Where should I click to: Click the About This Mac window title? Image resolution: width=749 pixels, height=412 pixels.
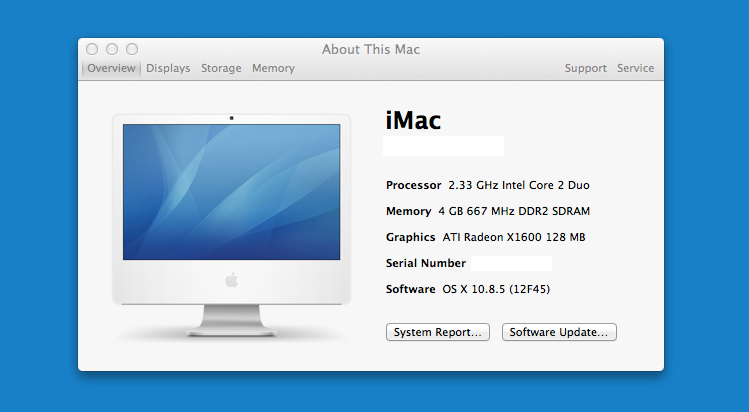coord(371,49)
